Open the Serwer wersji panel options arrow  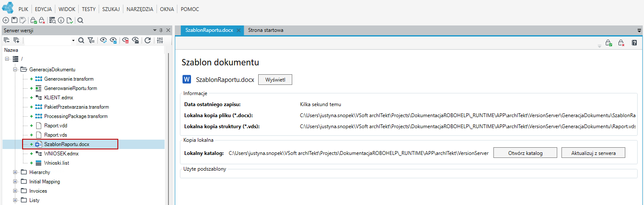(x=155, y=30)
